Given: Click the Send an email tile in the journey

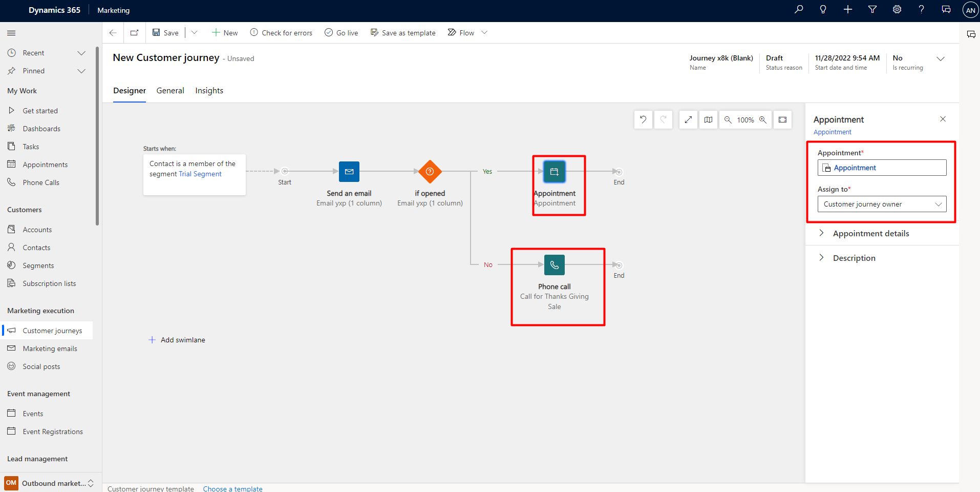Looking at the screenshot, I should click(x=349, y=172).
